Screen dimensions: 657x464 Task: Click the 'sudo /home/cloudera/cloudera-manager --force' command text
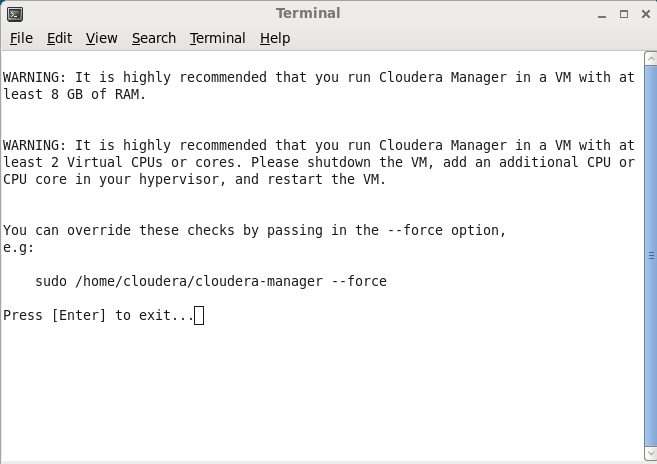[211, 281]
